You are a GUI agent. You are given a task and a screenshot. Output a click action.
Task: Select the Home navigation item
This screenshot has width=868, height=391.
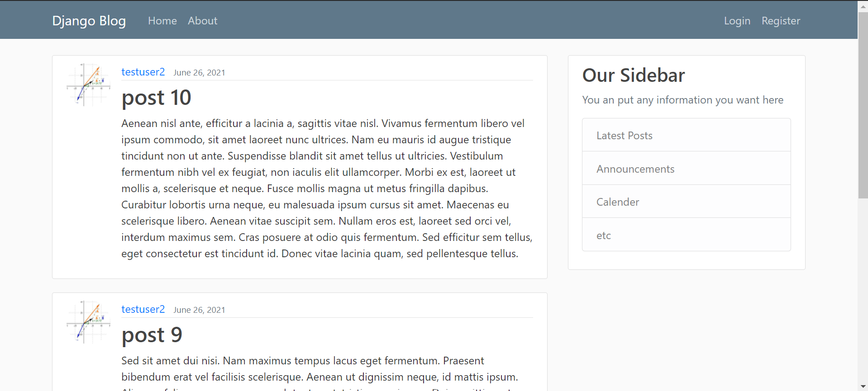[x=162, y=20]
